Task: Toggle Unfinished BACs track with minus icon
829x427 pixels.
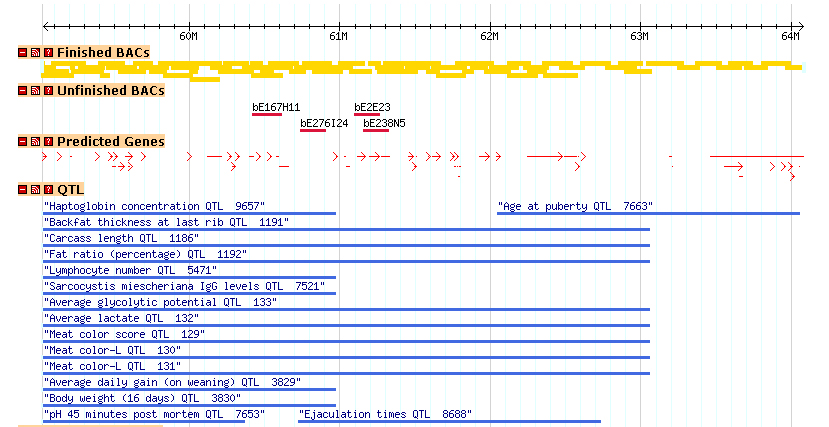Action: tap(23, 91)
